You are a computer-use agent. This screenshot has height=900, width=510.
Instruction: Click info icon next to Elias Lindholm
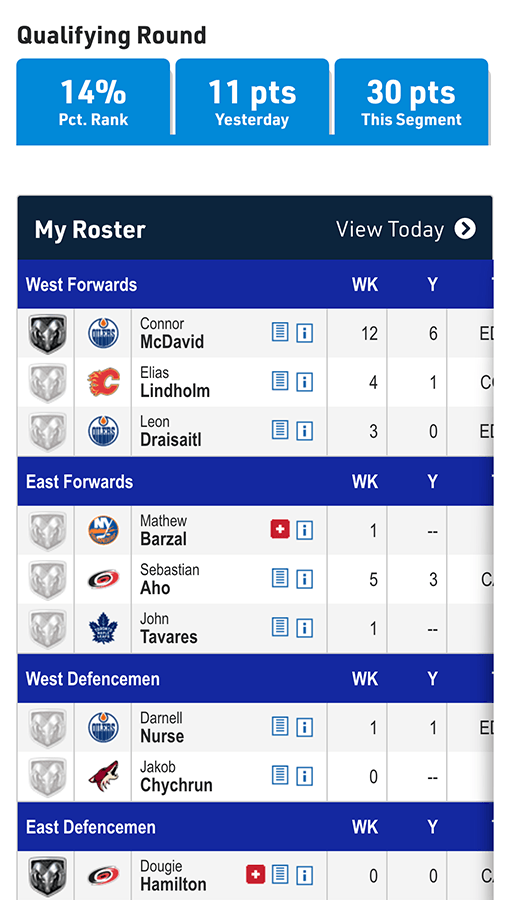[305, 382]
